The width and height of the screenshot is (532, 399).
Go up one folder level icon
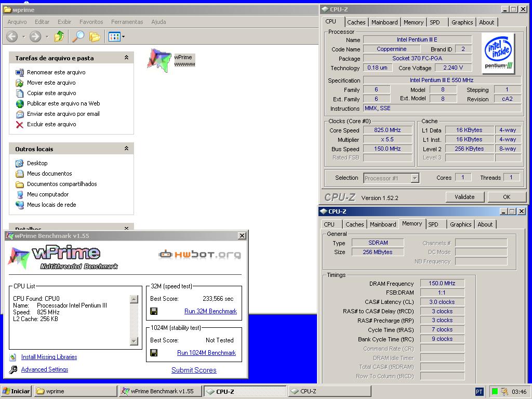(x=59, y=36)
